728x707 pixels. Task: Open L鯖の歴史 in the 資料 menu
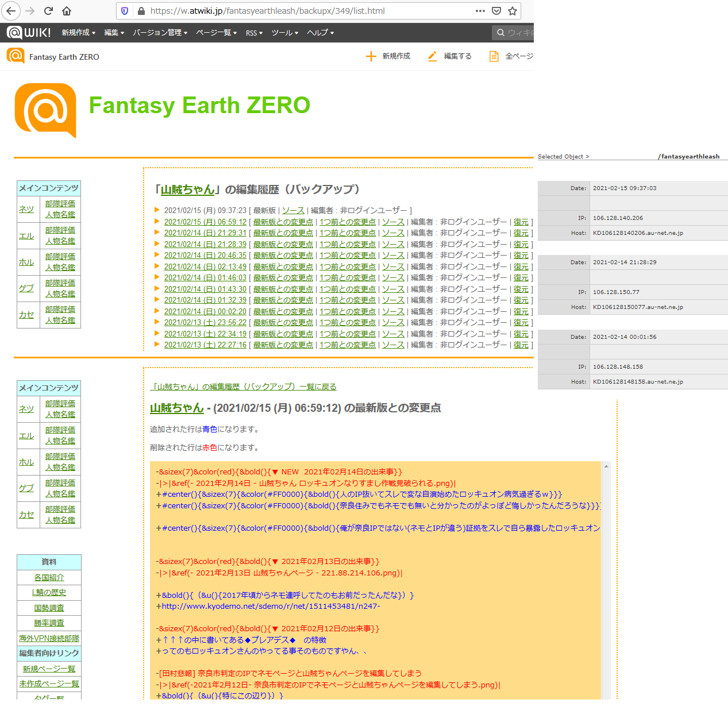tap(49, 593)
